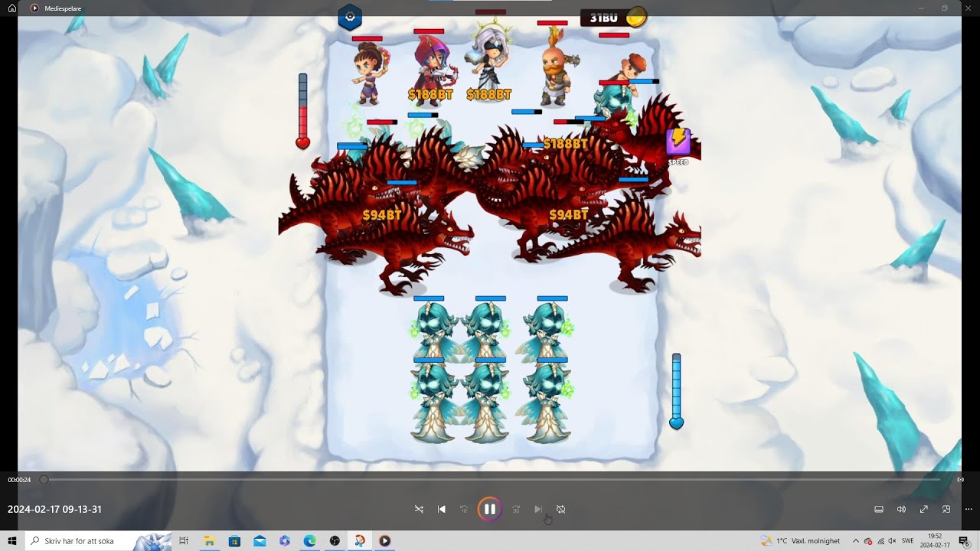Jump to previous track
The width and height of the screenshot is (980, 551).
pyautogui.click(x=442, y=509)
